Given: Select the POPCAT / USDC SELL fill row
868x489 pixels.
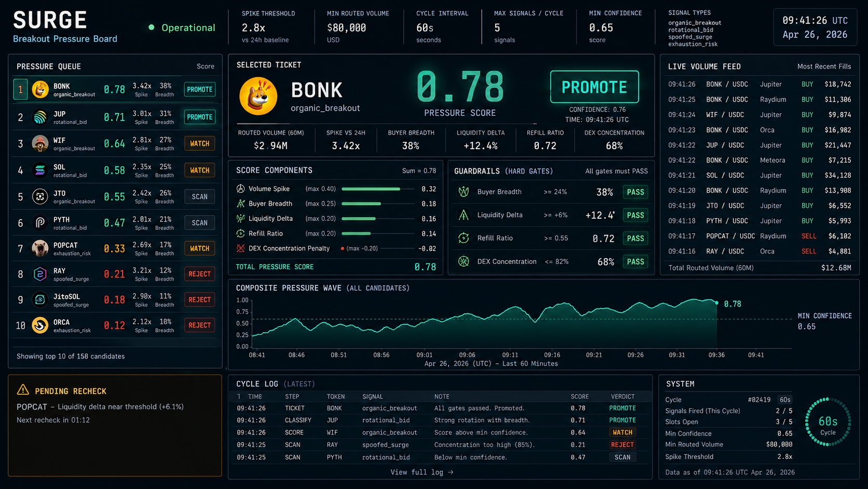Looking at the screenshot, I should 759,236.
